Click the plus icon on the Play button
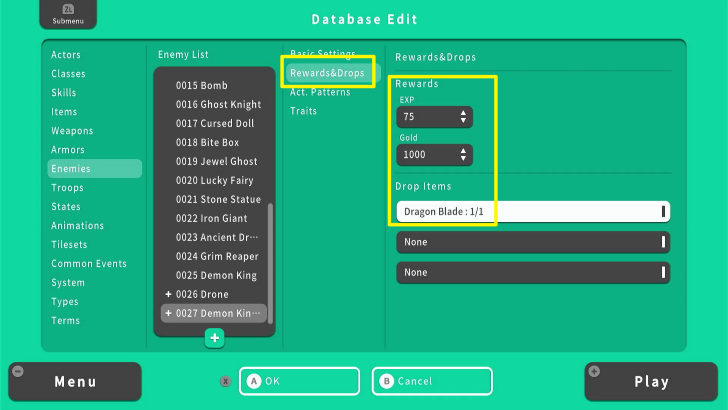The height and width of the screenshot is (410, 728). 594,371
